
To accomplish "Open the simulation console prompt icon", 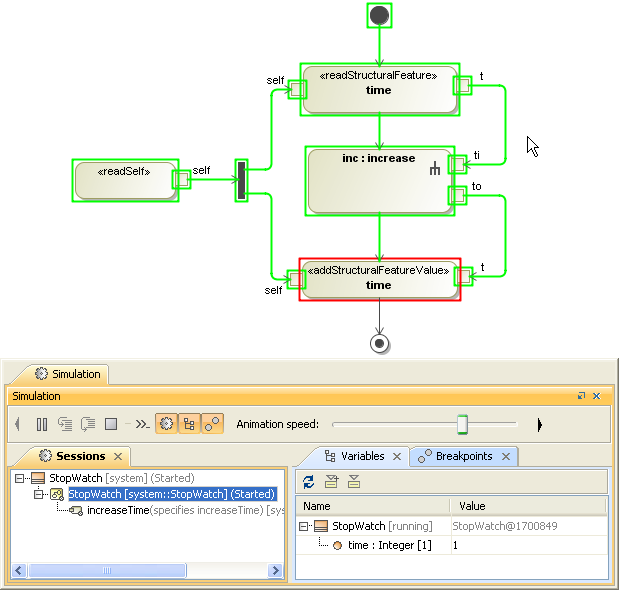I will [142, 424].
